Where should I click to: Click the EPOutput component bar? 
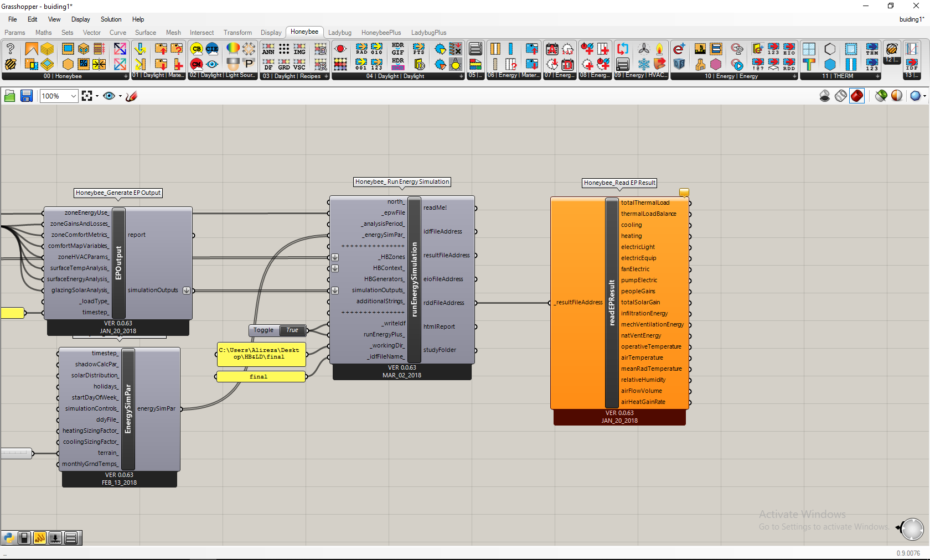pos(118,263)
